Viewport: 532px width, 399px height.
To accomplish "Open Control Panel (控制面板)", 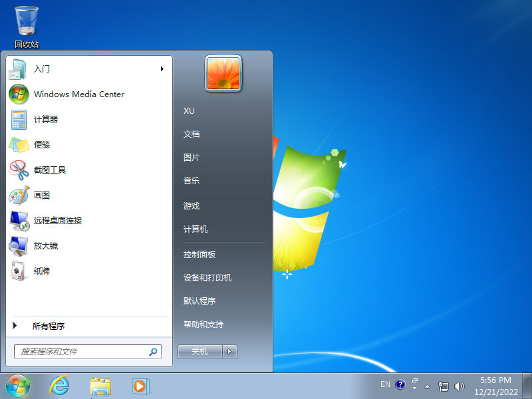I will pos(198,254).
